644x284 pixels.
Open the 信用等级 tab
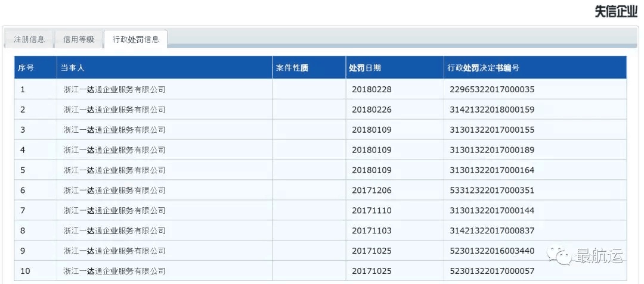tap(79, 39)
